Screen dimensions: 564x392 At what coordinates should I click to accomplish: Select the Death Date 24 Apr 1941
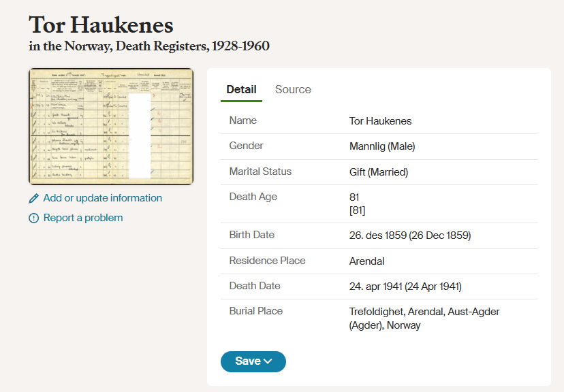click(406, 286)
